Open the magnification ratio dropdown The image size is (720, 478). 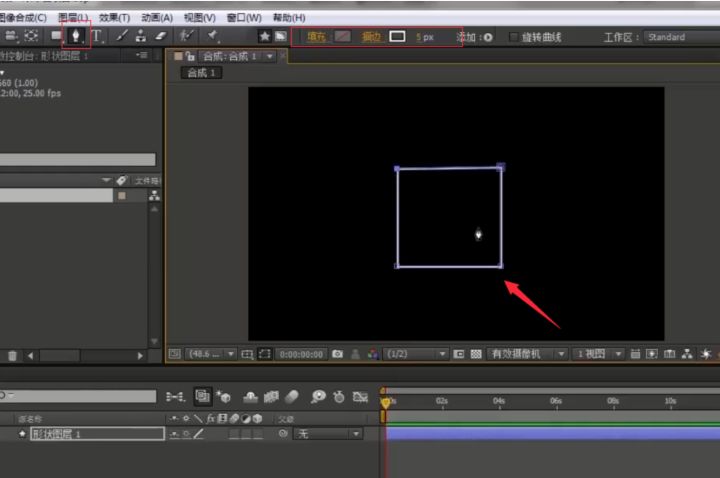(212, 354)
